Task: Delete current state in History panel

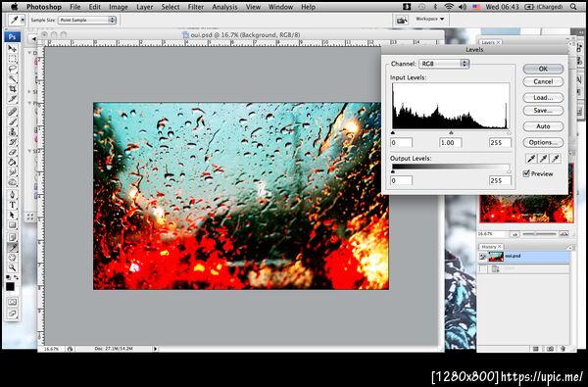Action: point(563,349)
